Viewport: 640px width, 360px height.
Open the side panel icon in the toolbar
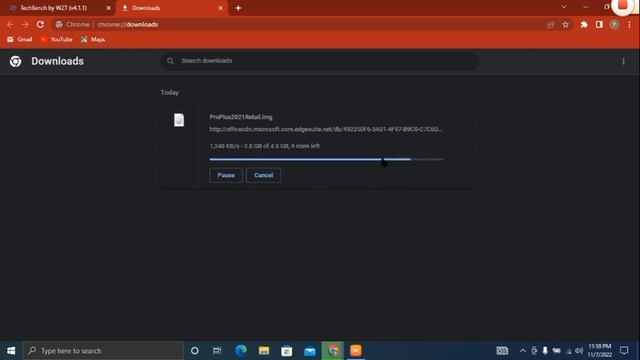tap(599, 25)
